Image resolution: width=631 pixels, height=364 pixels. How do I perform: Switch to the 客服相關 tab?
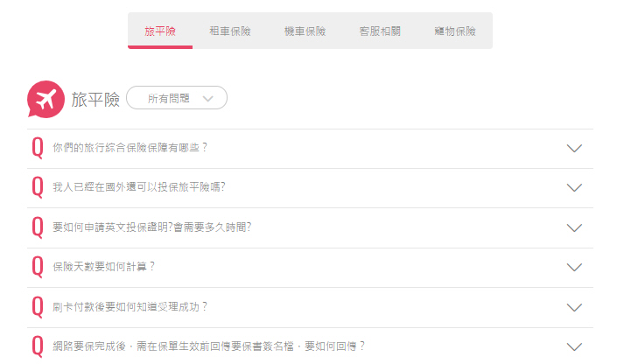tap(380, 31)
